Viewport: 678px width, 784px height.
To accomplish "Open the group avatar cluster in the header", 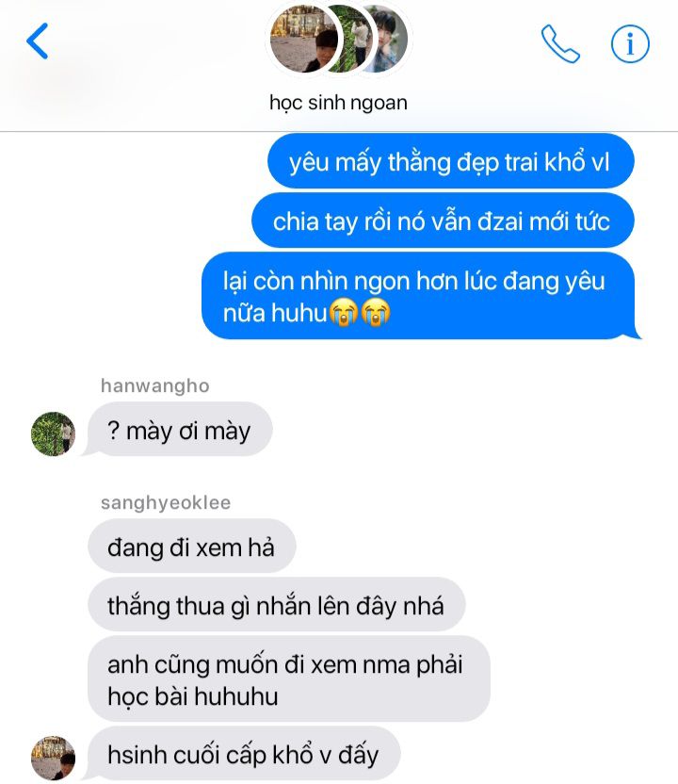I will (339, 39).
